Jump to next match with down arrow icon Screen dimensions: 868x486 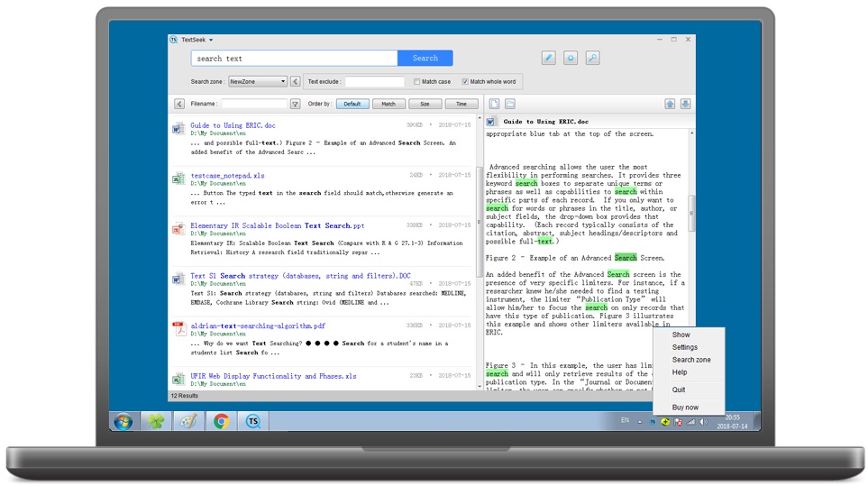685,105
